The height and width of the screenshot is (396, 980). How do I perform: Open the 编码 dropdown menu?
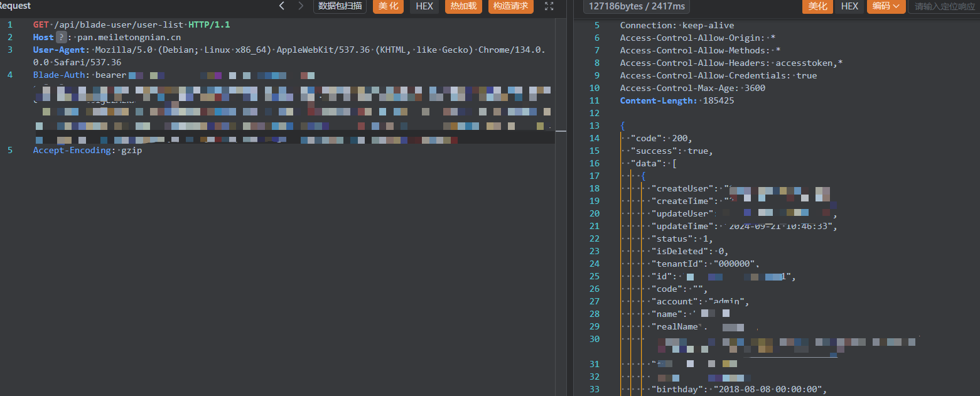[x=886, y=6]
